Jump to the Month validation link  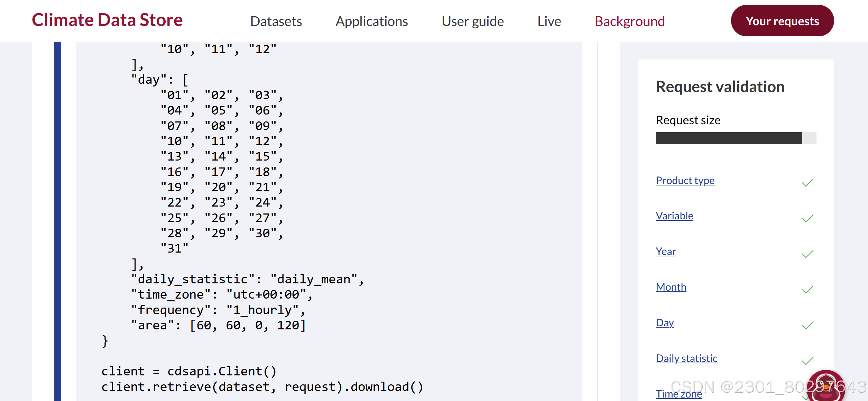(671, 287)
